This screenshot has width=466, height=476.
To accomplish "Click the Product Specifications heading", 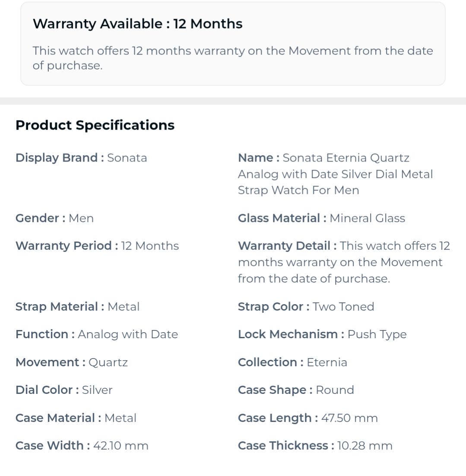I will tap(95, 125).
